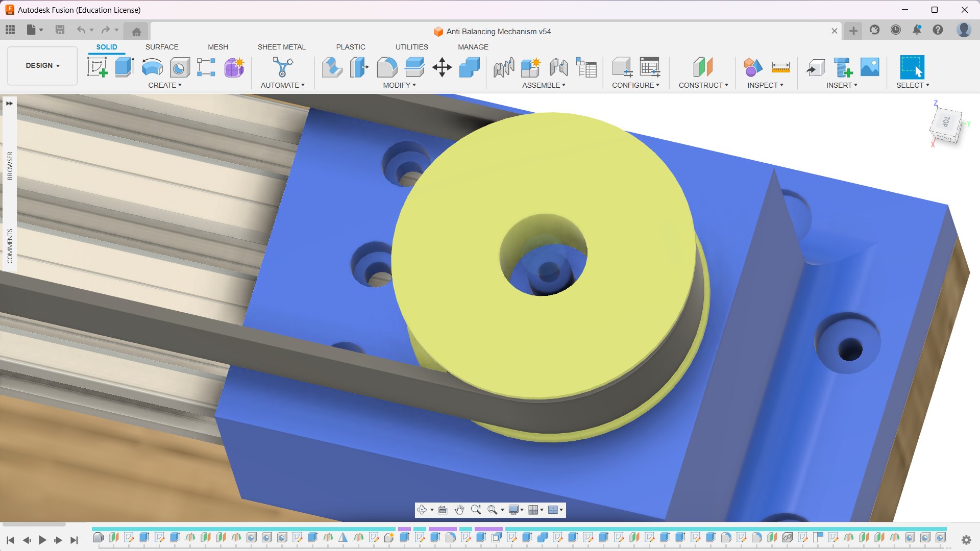Click the Move/Copy arrows icon
Screen dimensions: 980x551
click(442, 67)
